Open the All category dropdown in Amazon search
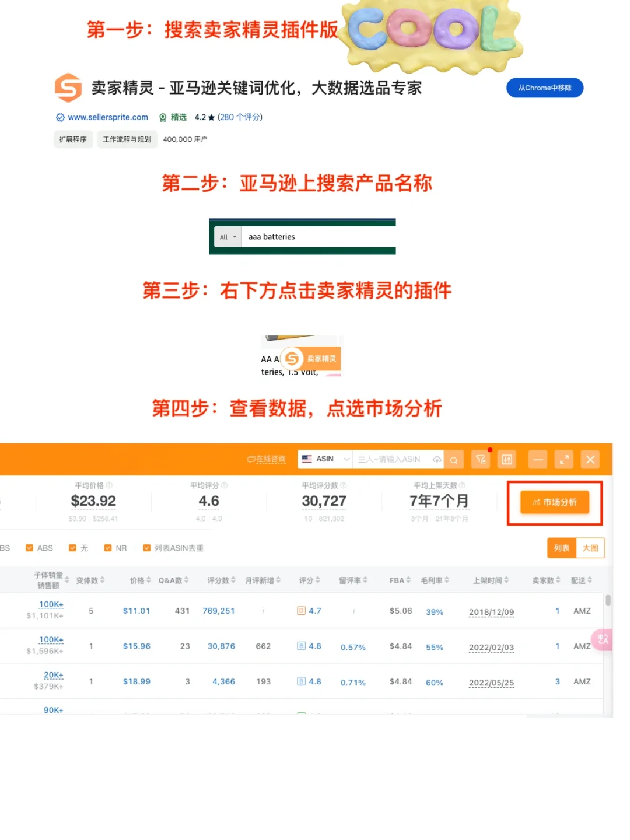The width and height of the screenshot is (630, 840). [228, 237]
